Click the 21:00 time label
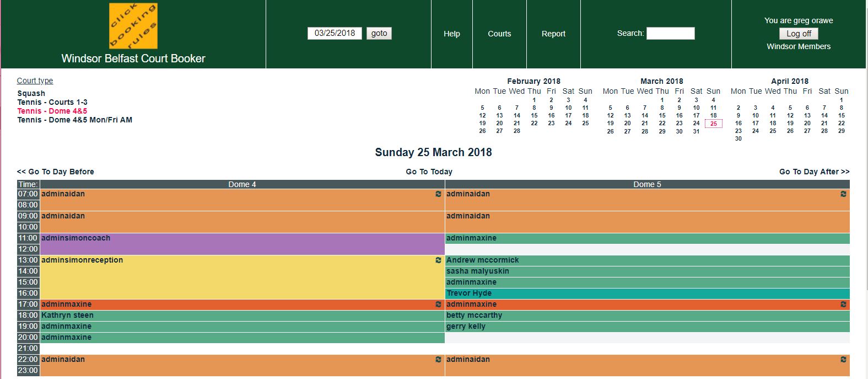The image size is (868, 379). click(28, 349)
